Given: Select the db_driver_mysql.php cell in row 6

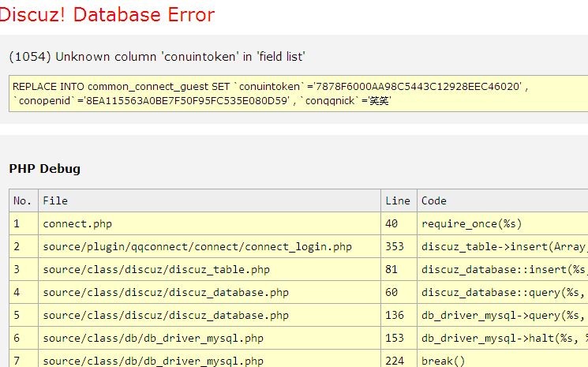Looking at the screenshot, I should pos(209,338).
